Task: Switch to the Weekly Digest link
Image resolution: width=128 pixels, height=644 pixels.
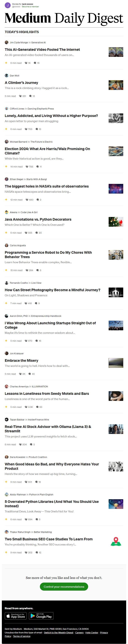Action: pyautogui.click(x=59, y=632)
